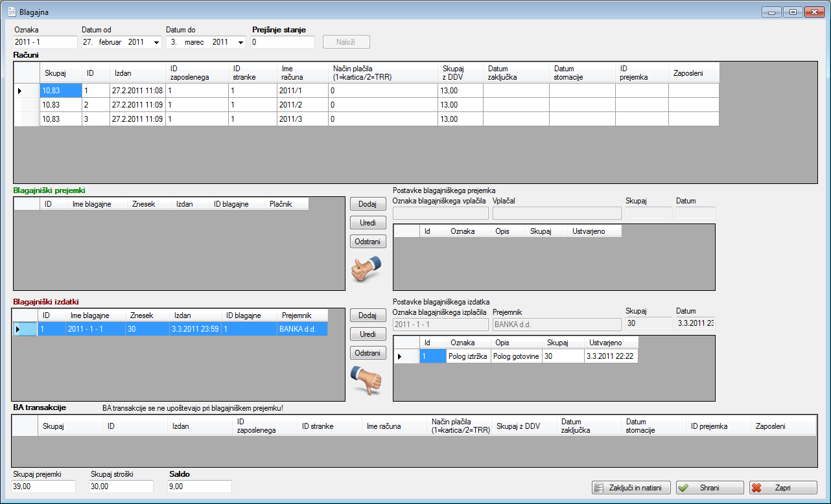
Task: Click the red X icon on Zapri
Action: (x=756, y=488)
